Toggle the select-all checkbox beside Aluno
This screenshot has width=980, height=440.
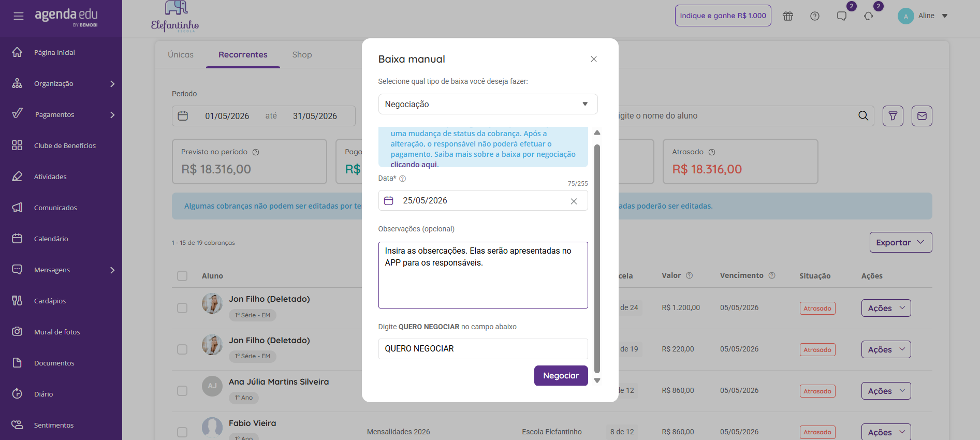[x=182, y=276]
